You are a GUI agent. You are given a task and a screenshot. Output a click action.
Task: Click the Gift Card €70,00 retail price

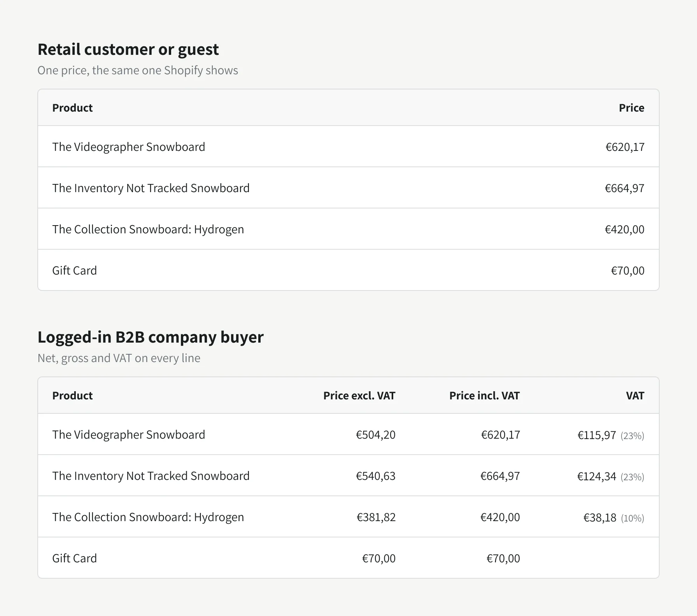pyautogui.click(x=627, y=271)
